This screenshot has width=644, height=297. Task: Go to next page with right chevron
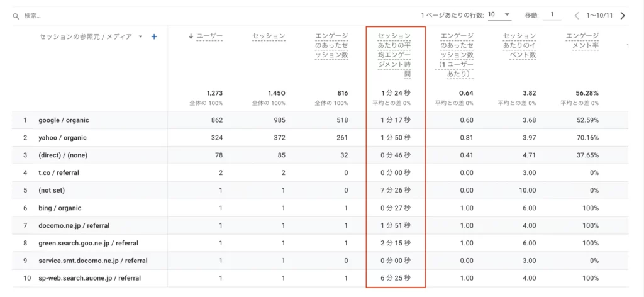[x=623, y=16]
